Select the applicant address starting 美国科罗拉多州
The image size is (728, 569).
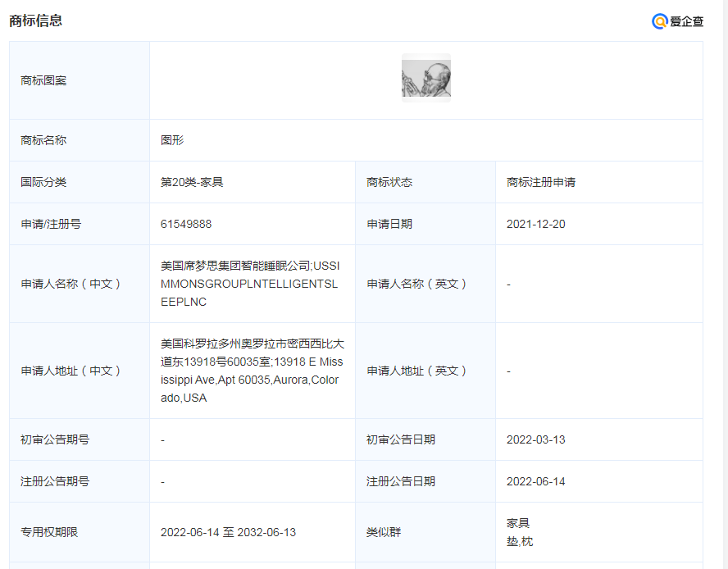pyautogui.click(x=253, y=371)
